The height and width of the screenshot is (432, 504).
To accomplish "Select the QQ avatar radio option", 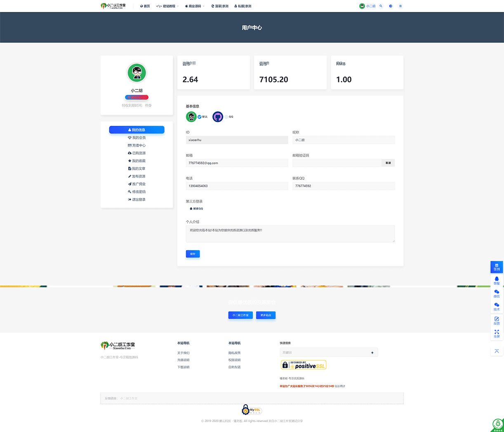I will click(226, 117).
